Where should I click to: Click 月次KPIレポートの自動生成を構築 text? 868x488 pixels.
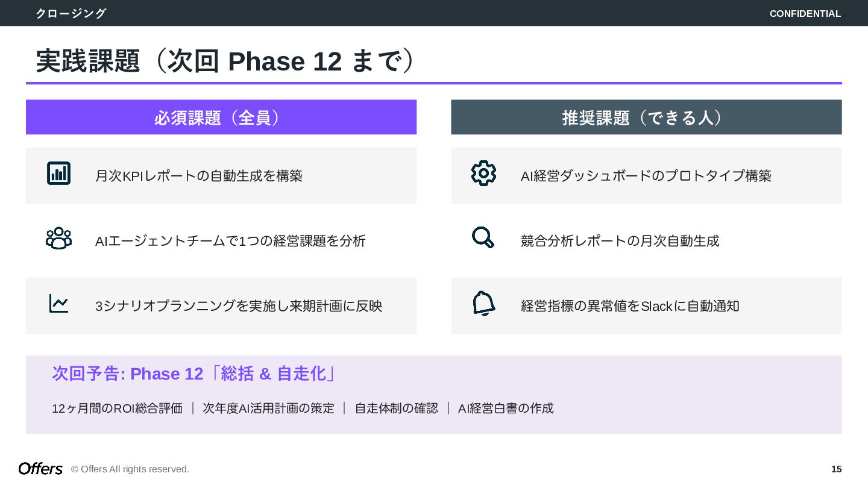(199, 176)
